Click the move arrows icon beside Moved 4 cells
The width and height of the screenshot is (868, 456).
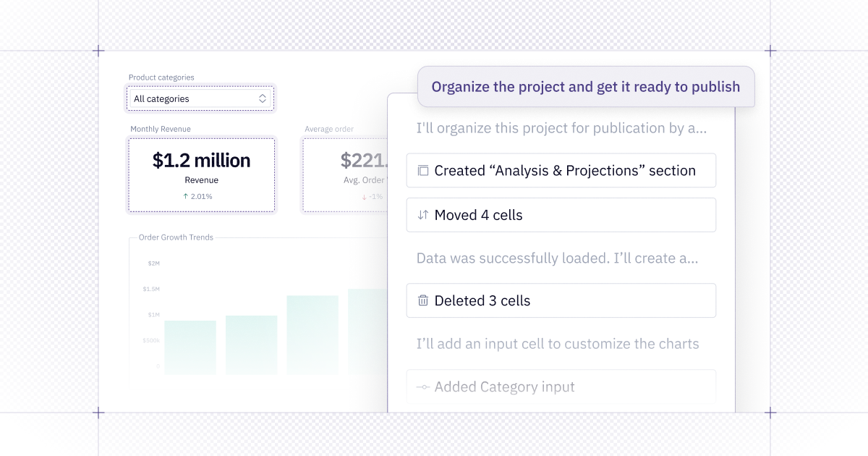tap(423, 215)
